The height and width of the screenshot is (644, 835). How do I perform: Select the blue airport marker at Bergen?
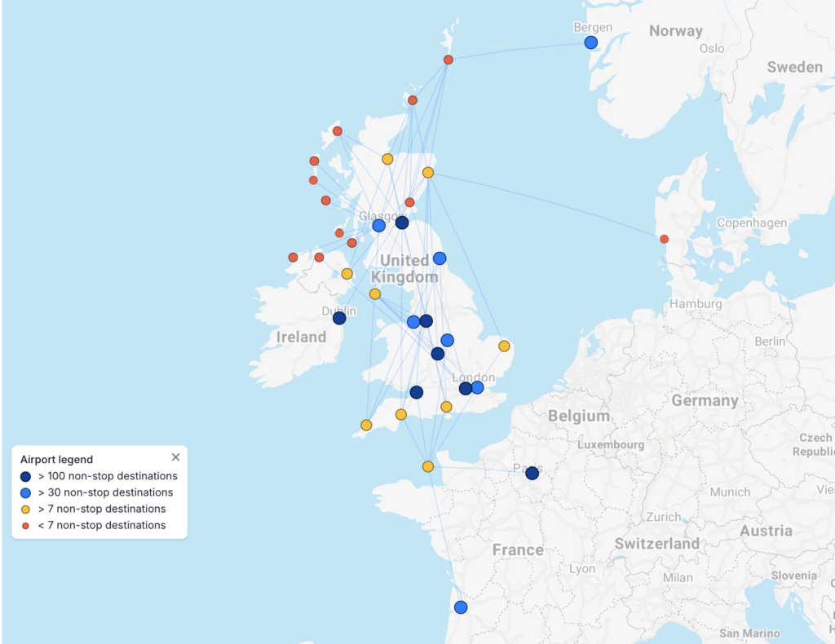[x=590, y=42]
